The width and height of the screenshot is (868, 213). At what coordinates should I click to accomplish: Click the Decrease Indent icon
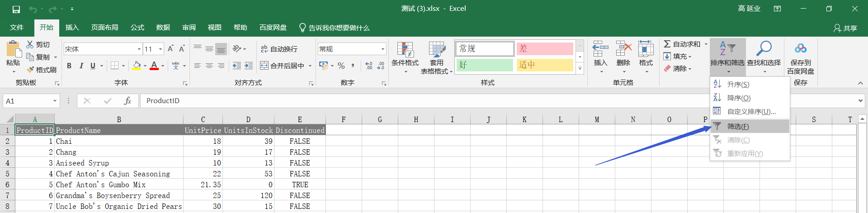(x=237, y=66)
